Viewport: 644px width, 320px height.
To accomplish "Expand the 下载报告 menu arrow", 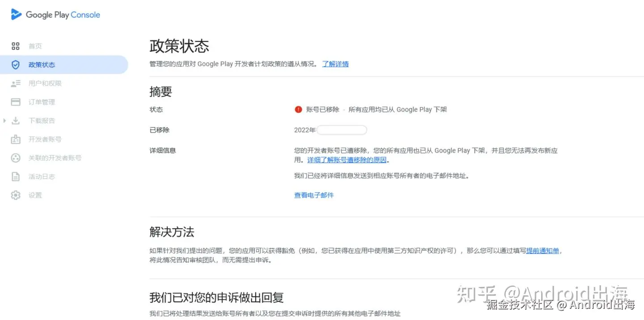I will pos(4,121).
